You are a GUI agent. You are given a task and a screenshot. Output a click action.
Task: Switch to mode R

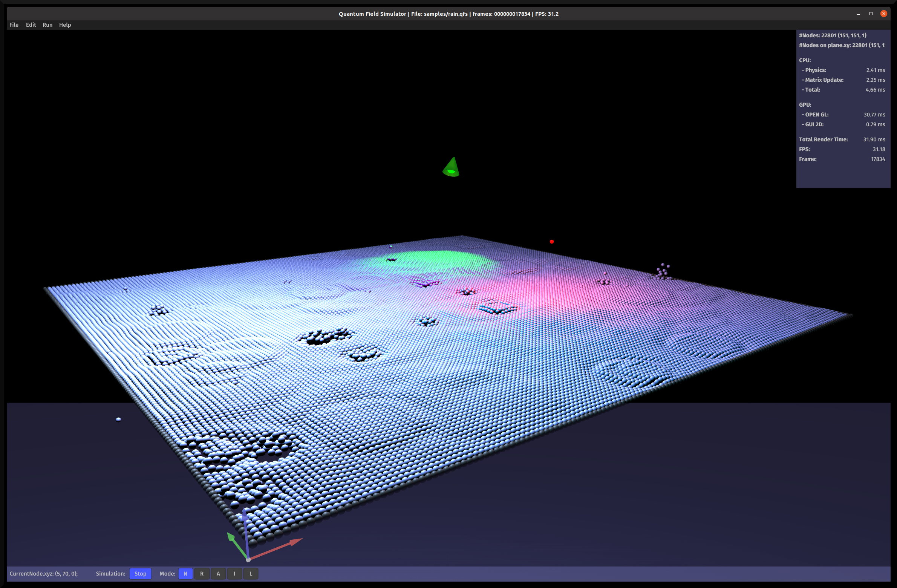point(202,574)
